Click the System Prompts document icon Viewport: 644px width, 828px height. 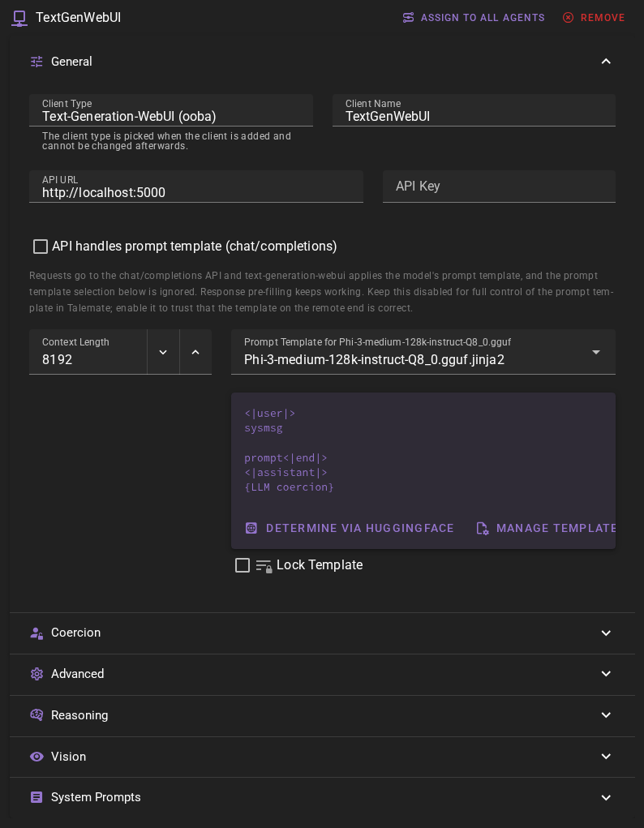click(x=36, y=797)
